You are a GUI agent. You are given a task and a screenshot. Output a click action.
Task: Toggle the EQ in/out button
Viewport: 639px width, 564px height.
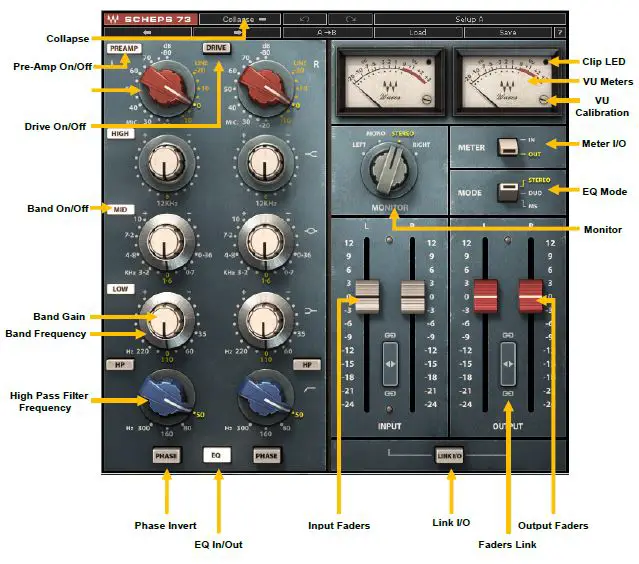click(x=216, y=455)
